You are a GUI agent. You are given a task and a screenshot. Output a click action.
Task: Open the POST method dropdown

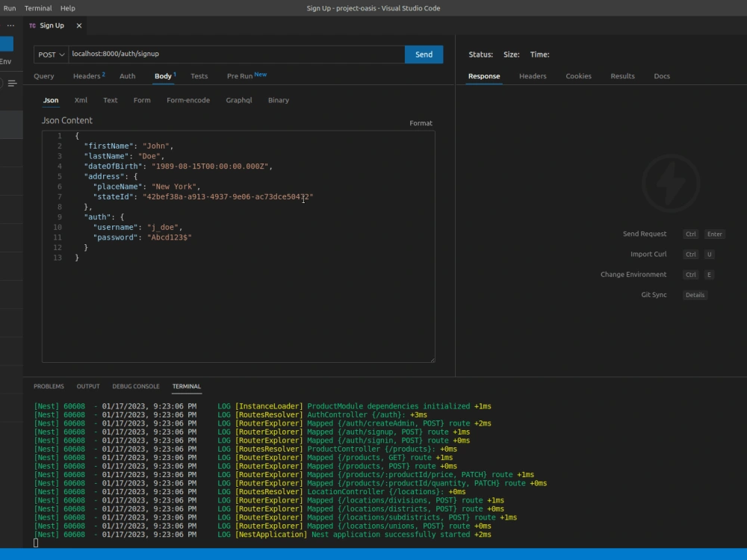pos(51,55)
